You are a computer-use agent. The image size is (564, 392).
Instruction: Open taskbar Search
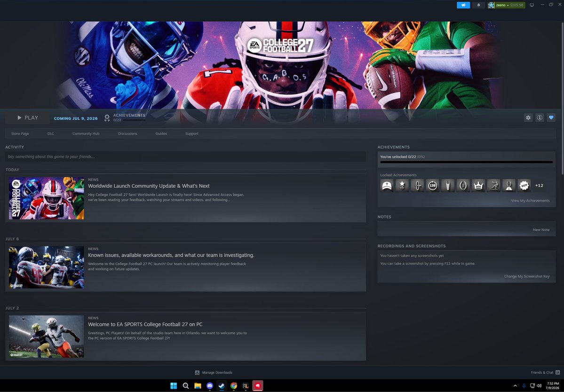coord(186,385)
